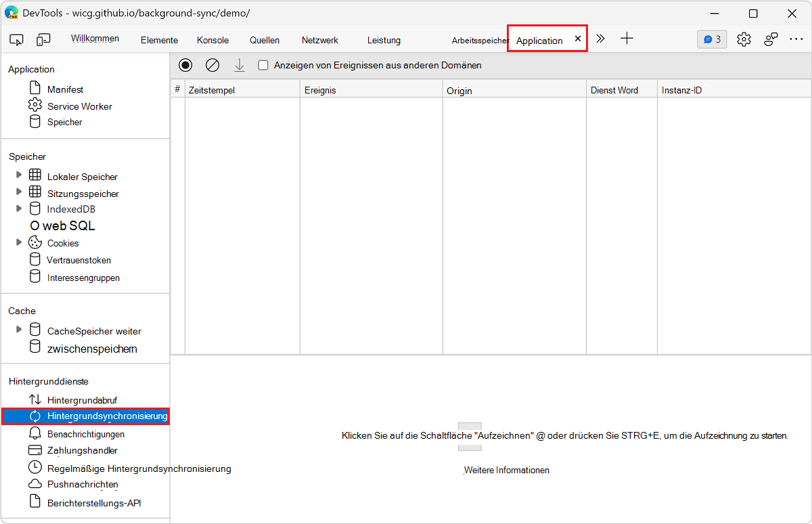This screenshot has width=812, height=524.
Task: Close the Application tab
Action: click(578, 39)
